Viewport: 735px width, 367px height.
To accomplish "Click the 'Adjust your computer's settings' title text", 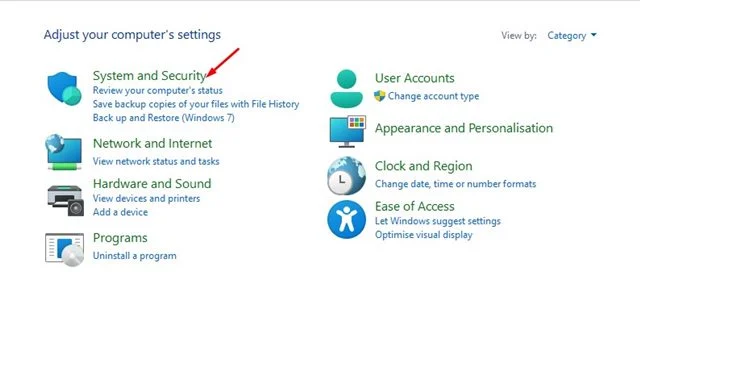I will point(132,35).
